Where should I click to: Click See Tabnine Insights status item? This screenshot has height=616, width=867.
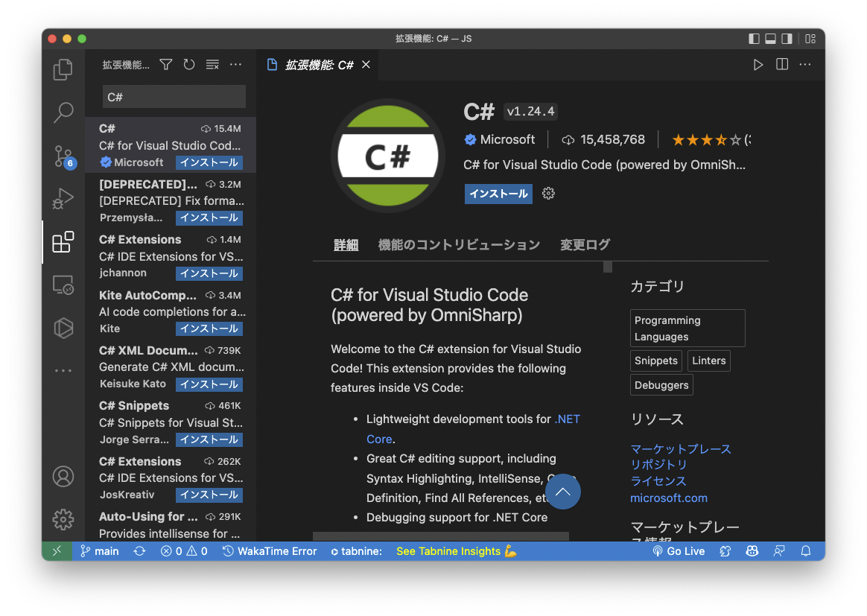click(x=456, y=551)
